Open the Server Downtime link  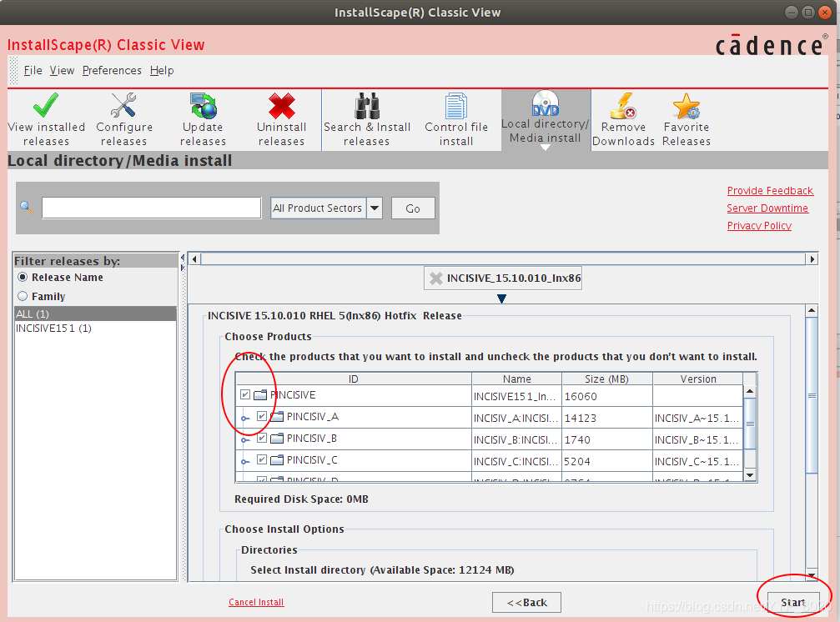(x=767, y=208)
